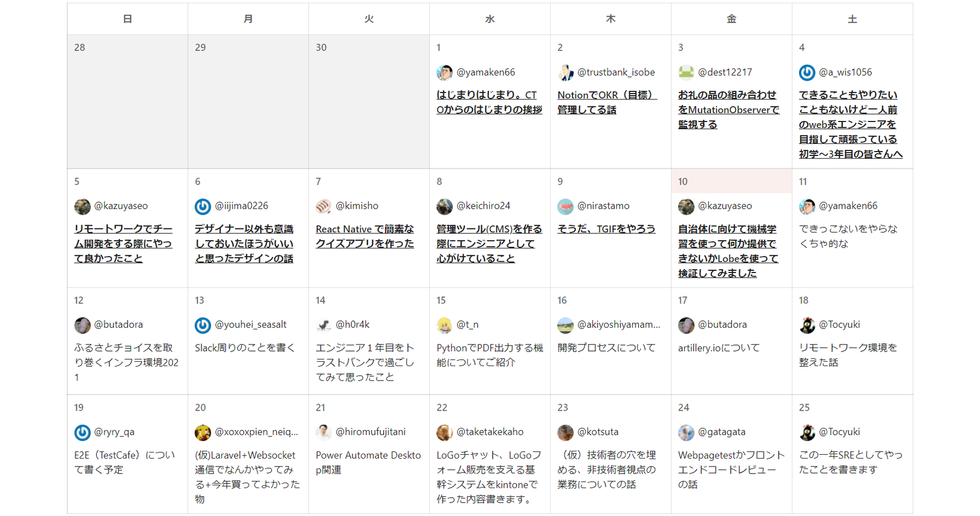Screen dimensions: 980x516
Task: Click the @t_n avatar icon
Action: (x=444, y=325)
